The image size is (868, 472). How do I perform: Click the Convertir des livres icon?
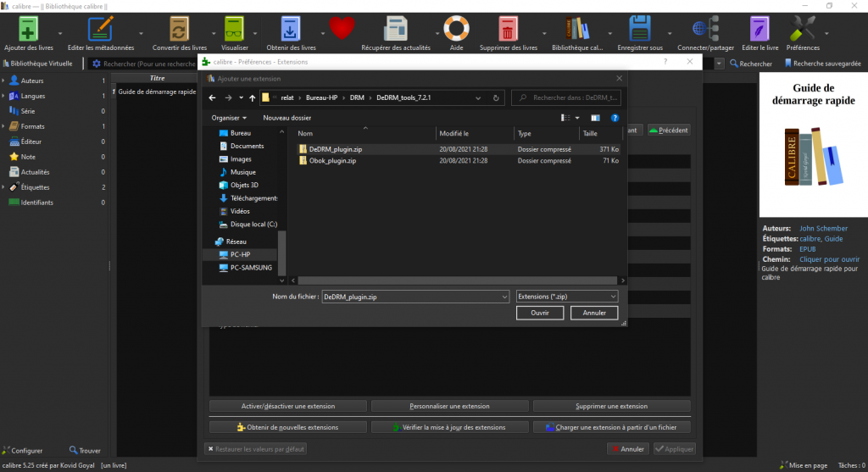[179, 29]
